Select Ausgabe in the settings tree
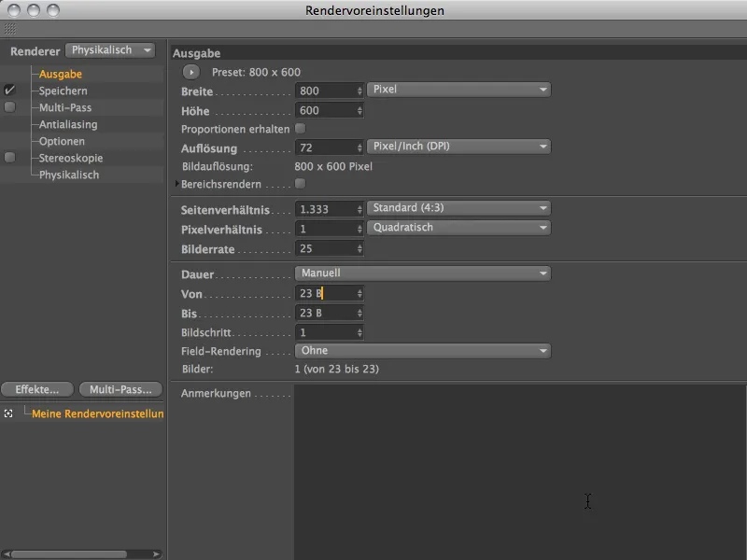Image resolution: width=747 pixels, height=560 pixels. point(61,74)
